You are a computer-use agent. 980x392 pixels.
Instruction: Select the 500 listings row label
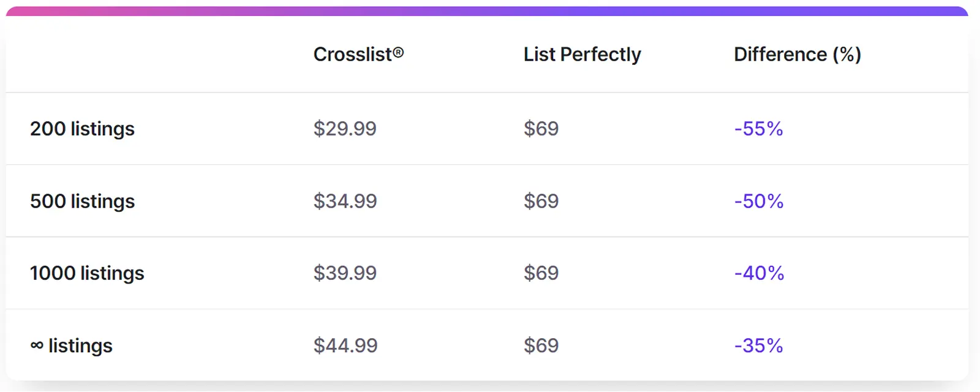[x=82, y=201]
